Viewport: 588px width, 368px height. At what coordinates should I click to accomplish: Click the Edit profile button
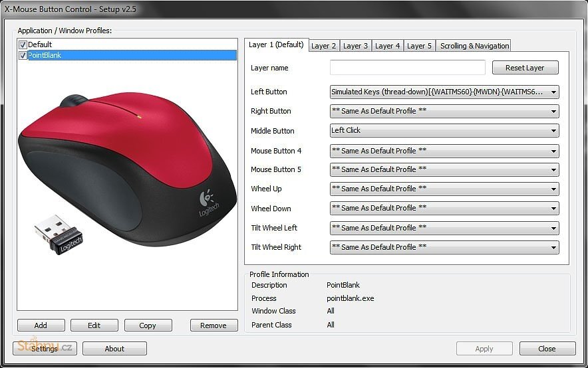tap(94, 325)
